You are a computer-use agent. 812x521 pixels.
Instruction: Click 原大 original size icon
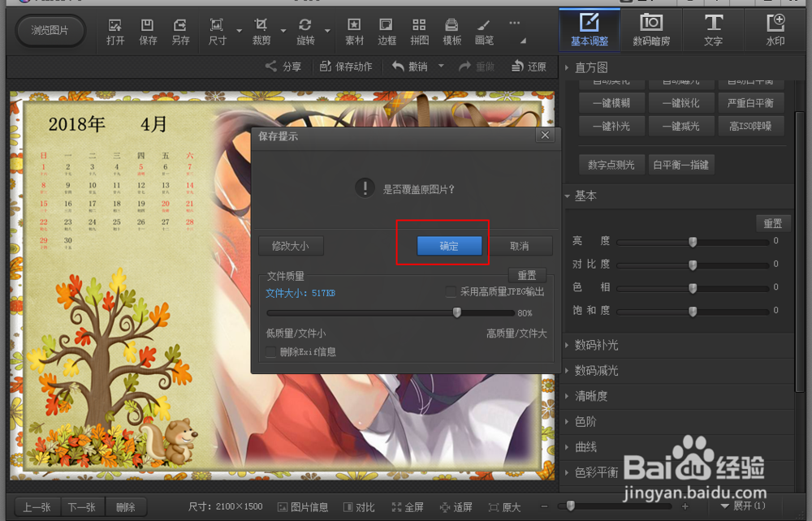pyautogui.click(x=504, y=507)
